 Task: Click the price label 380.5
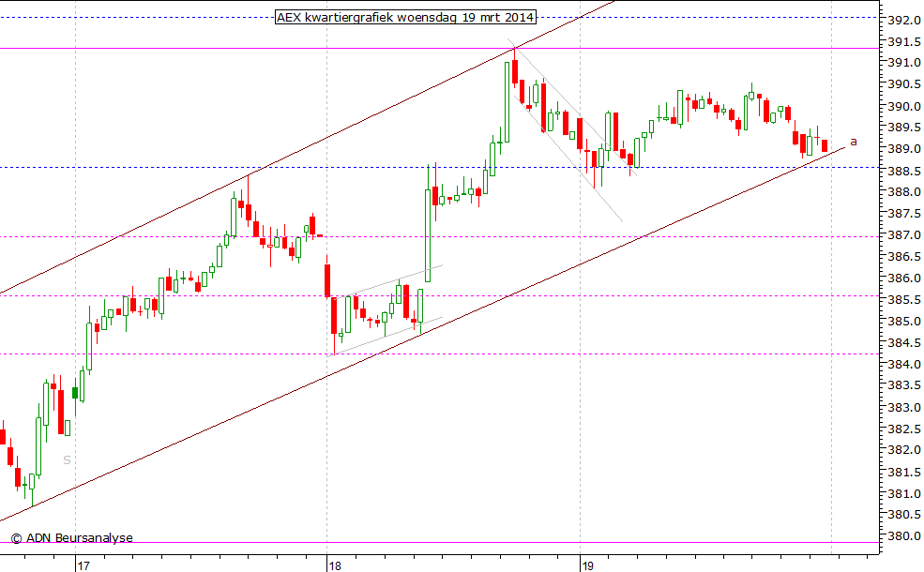(904, 514)
